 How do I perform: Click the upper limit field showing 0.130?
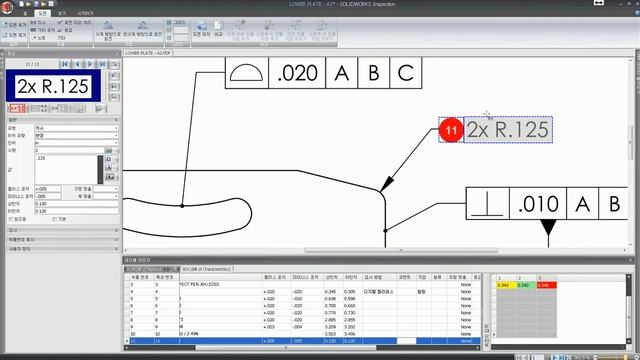point(76,204)
